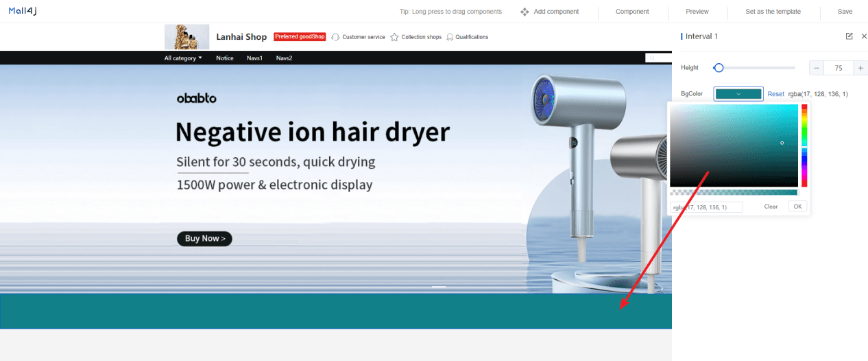Click the Height slider handle
The width and height of the screenshot is (868, 361).
pyautogui.click(x=719, y=68)
